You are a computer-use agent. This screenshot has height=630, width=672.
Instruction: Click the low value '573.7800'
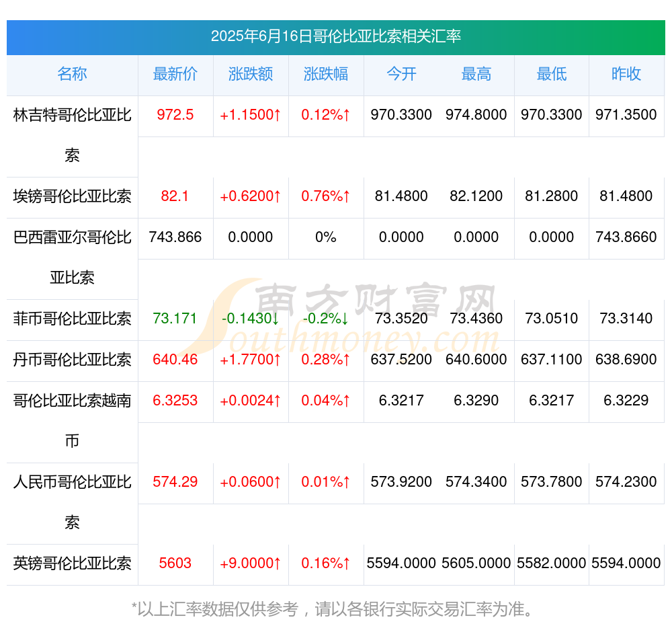click(552, 481)
